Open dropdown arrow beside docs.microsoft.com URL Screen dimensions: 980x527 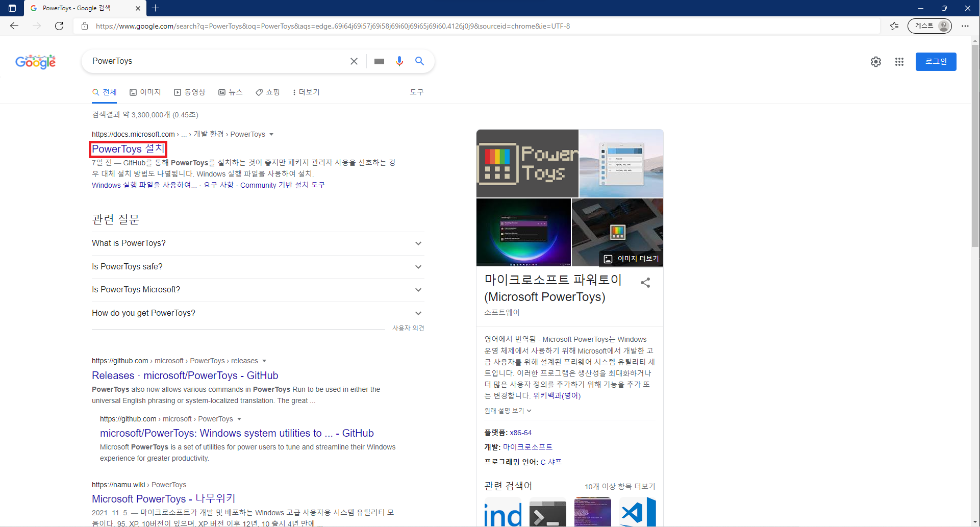[x=271, y=134]
